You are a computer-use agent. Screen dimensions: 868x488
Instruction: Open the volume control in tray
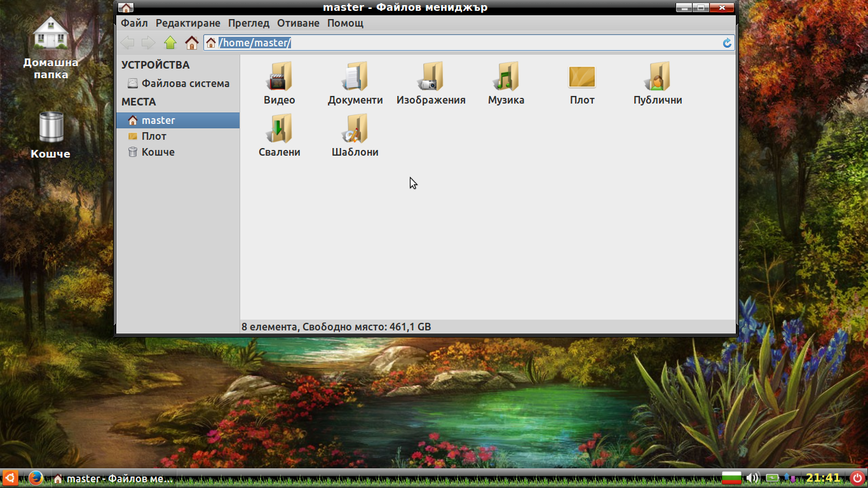tap(752, 478)
